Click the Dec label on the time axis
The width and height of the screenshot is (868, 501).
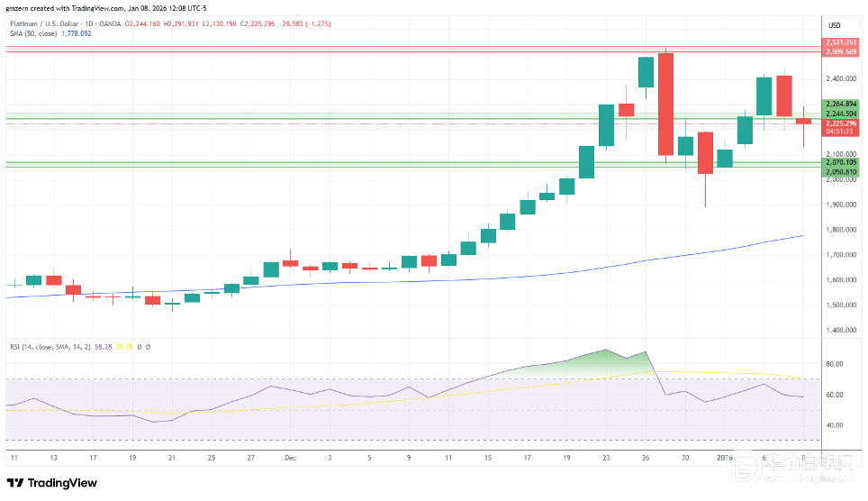click(x=290, y=457)
